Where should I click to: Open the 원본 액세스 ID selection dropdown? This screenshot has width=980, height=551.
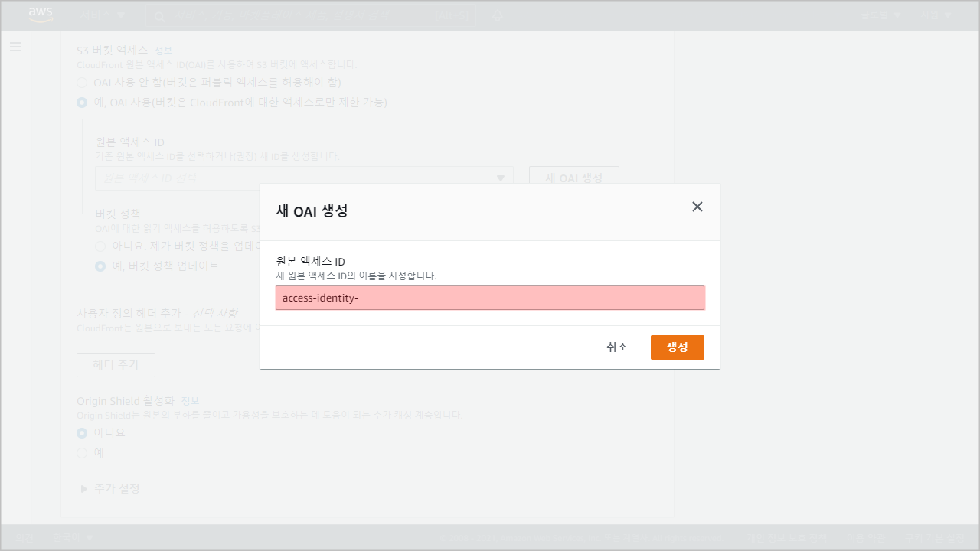(x=304, y=178)
